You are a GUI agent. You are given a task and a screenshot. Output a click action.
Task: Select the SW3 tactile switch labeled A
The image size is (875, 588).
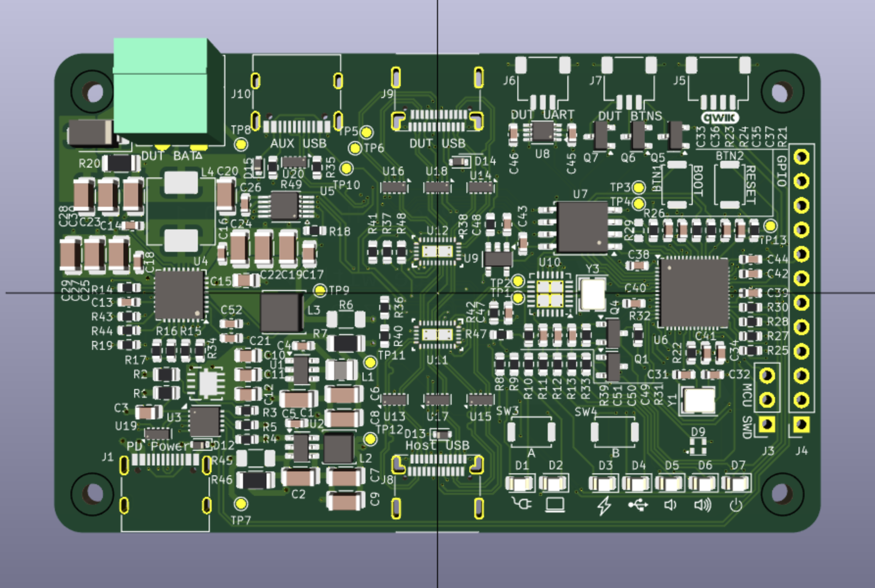(531, 432)
